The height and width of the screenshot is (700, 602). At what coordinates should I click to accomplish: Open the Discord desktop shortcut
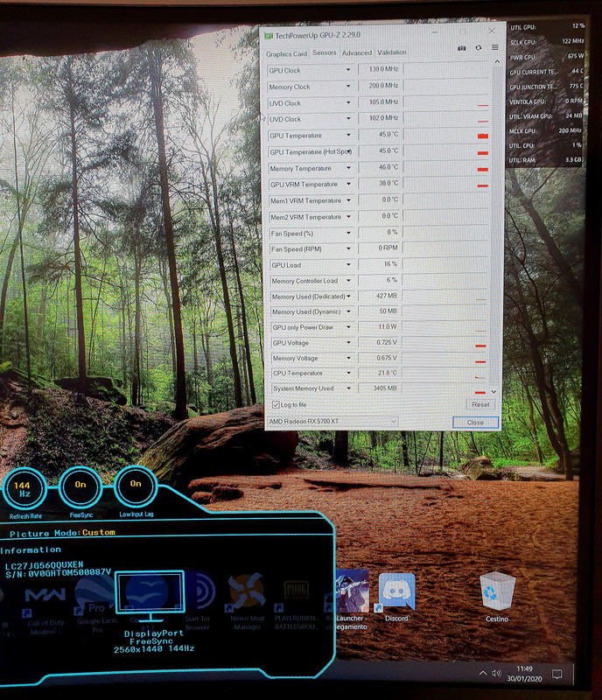pyautogui.click(x=396, y=598)
